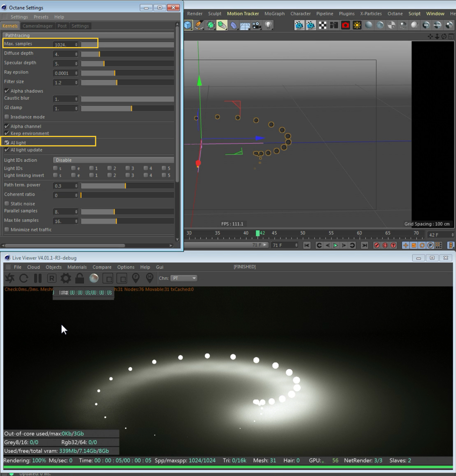Image resolution: width=456 pixels, height=476 pixels.
Task: Check Light IDs checkbox labeled 3
Action: pos(128,168)
